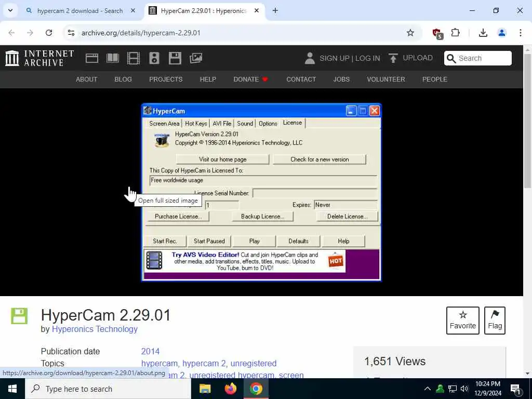The image size is (532, 399).
Task: Open the volume tray icon
Action: tap(464, 389)
